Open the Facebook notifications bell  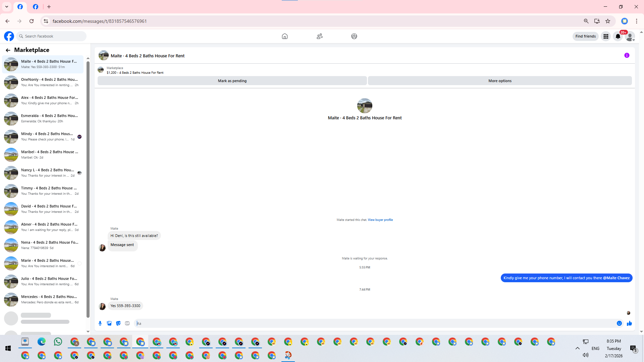coord(618,37)
